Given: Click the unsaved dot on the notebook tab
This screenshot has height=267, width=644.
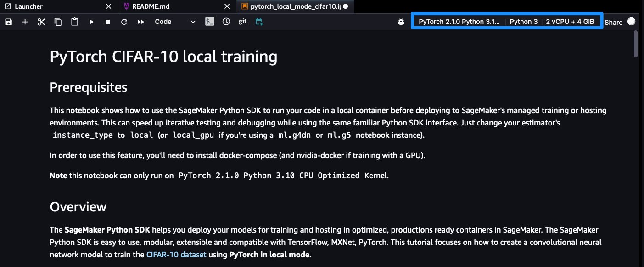Looking at the screenshot, I should point(345,6).
